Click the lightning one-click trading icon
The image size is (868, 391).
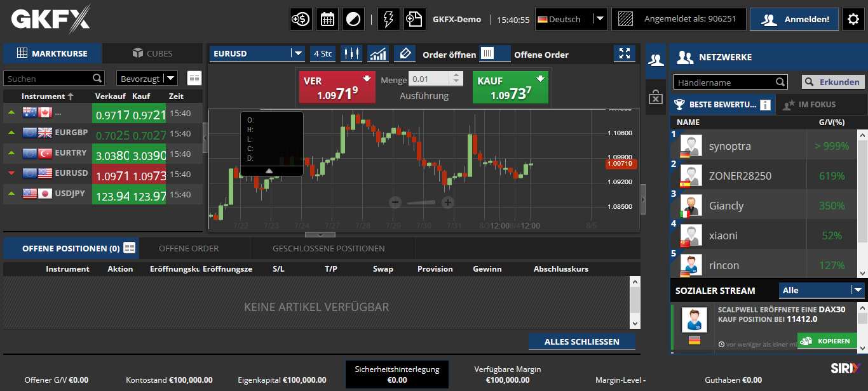388,19
